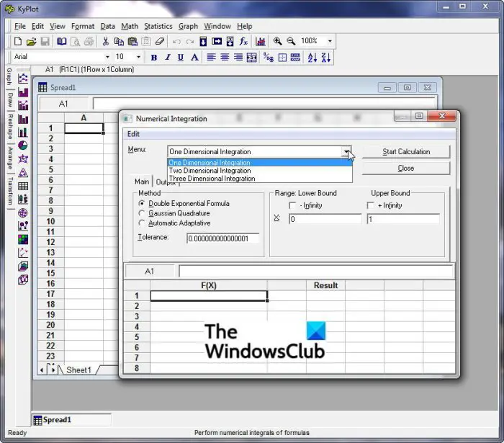Viewport: 504px width, 443px height.
Task: Click column A header in Spread1
Action: click(x=84, y=118)
